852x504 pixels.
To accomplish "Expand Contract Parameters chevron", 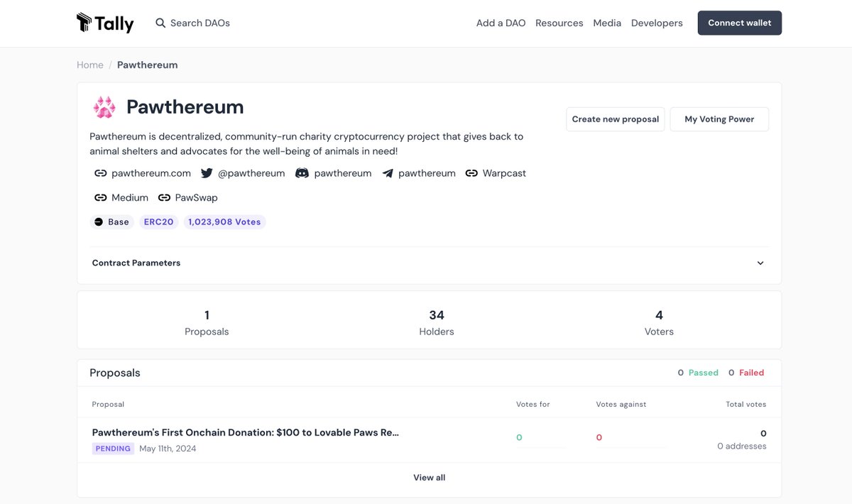I will pyautogui.click(x=760, y=263).
